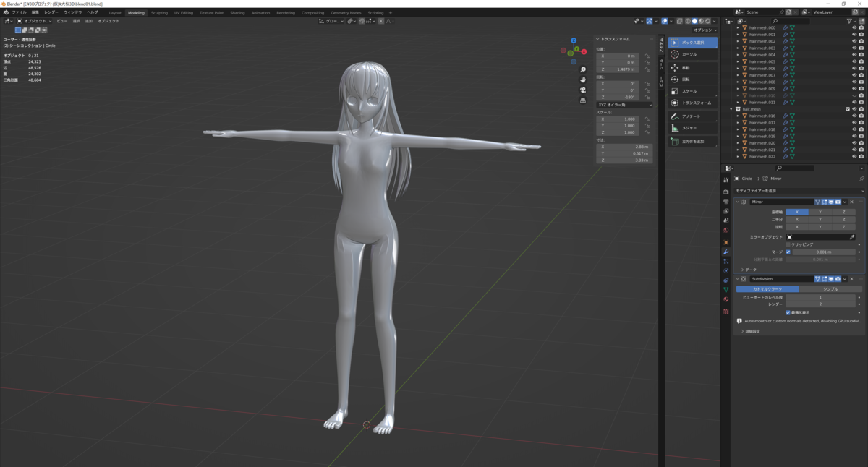Click the camera view icon in viewport
The width and height of the screenshot is (868, 467).
[583, 90]
